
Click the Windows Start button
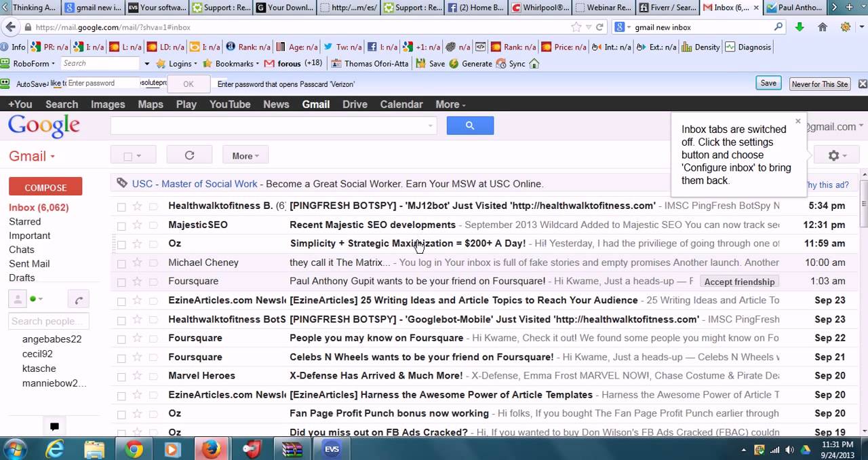pyautogui.click(x=15, y=448)
